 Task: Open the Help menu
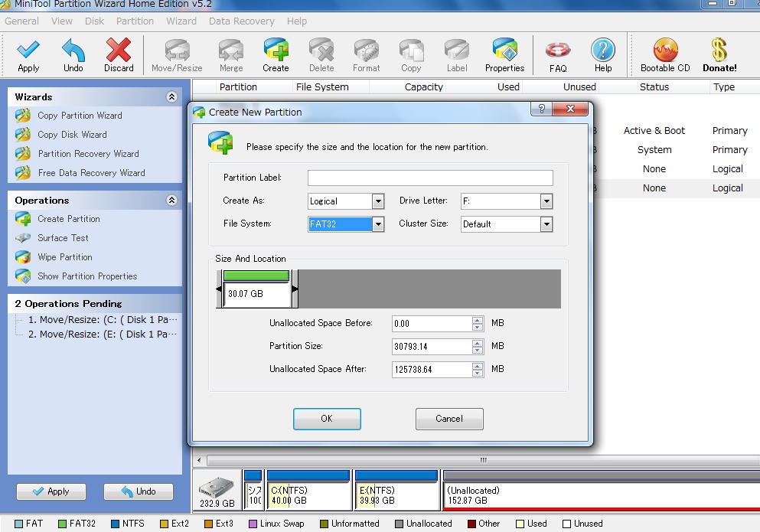297,21
